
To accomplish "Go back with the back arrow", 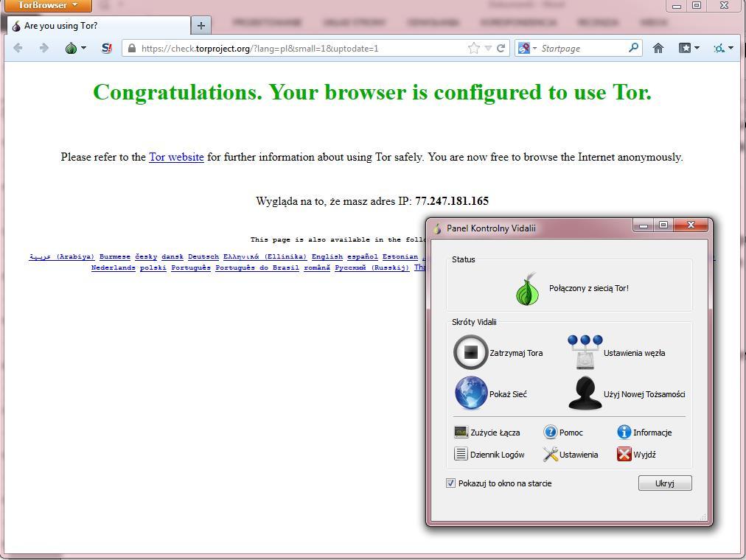I will (18, 48).
